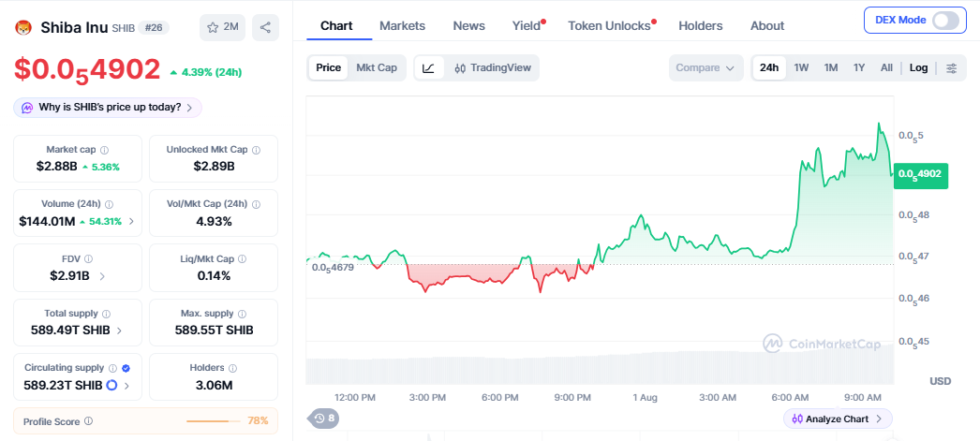Switch to the Markets tab
The height and width of the screenshot is (441, 980).
[403, 25]
